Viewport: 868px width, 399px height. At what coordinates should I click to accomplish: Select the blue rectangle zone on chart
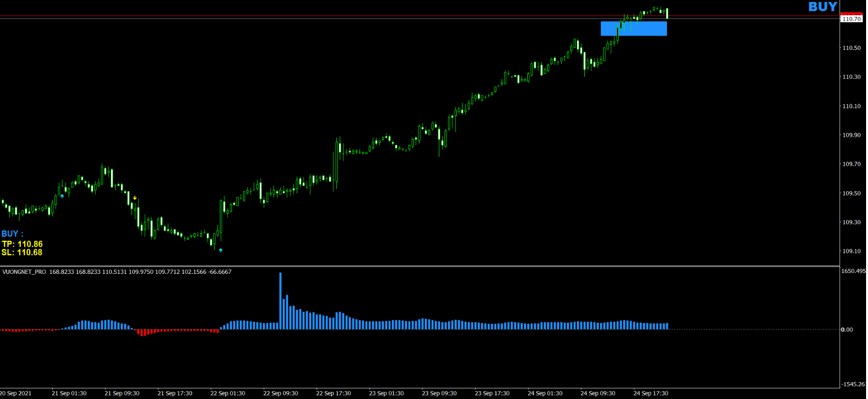(x=633, y=28)
